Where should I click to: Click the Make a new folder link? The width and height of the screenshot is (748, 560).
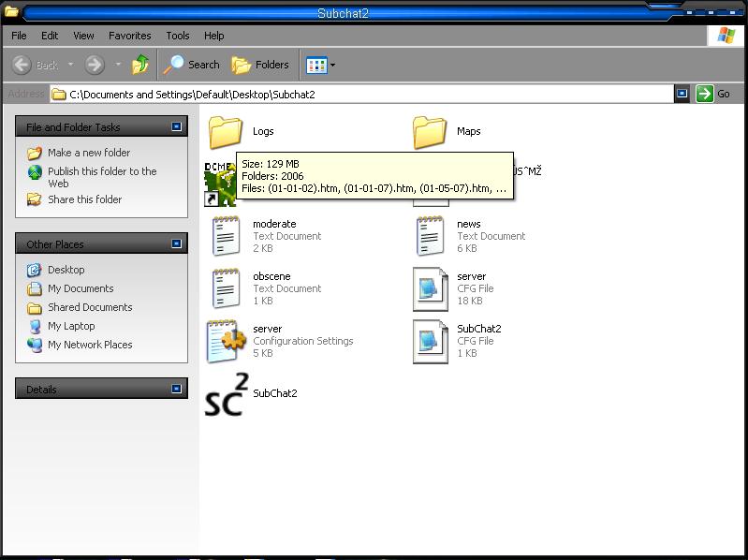coord(89,153)
